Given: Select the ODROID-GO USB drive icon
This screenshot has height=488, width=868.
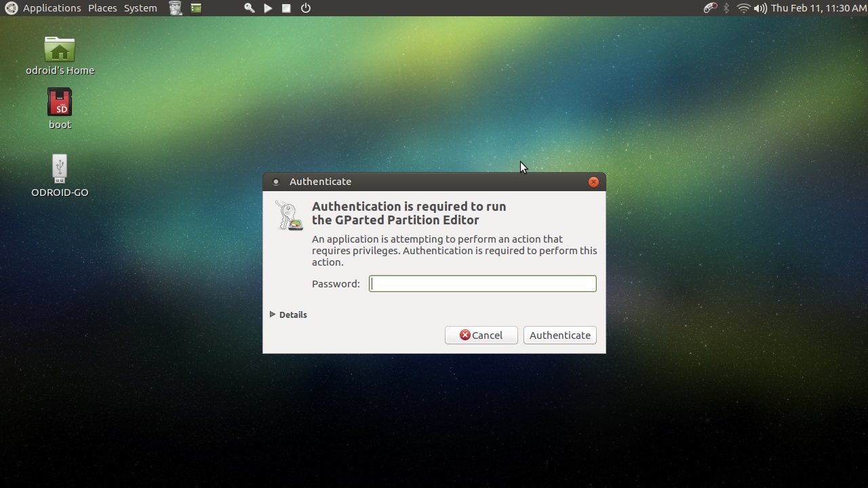Looking at the screenshot, I should (x=60, y=175).
